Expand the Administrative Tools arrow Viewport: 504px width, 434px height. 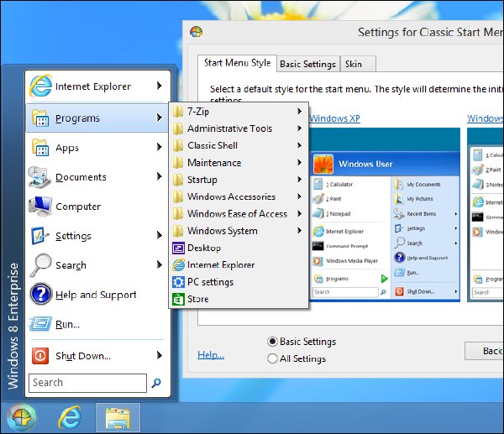tap(300, 128)
